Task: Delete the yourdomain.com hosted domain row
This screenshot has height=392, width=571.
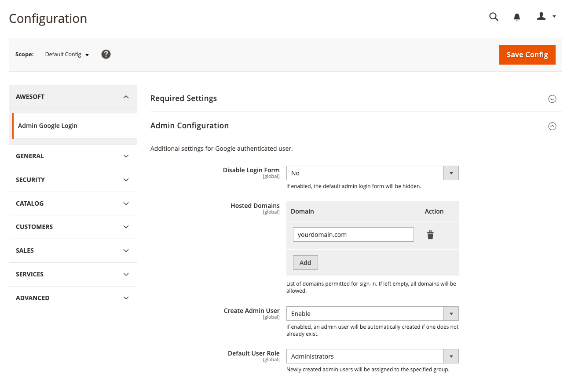Action: tap(430, 235)
